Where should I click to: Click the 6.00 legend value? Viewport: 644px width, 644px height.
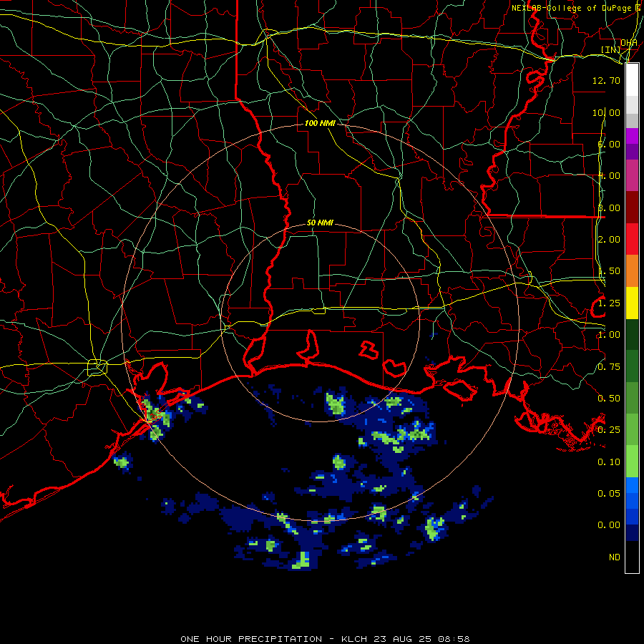click(x=609, y=144)
